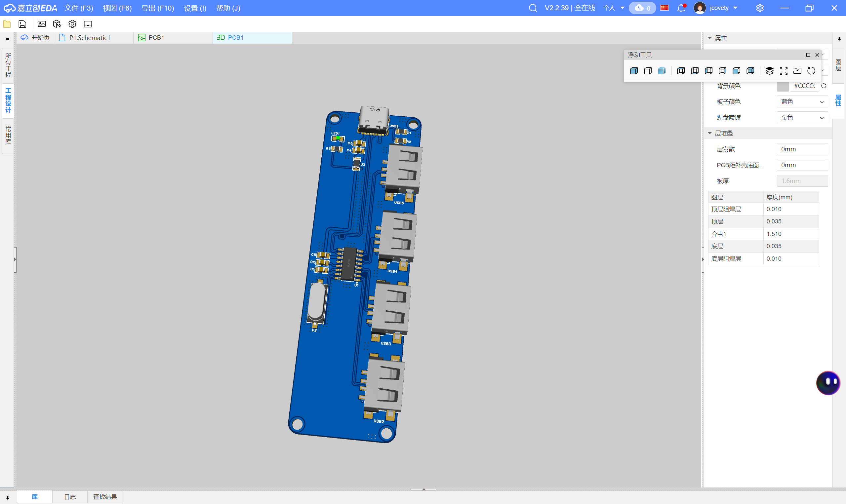Select wireframe outline cube render mode
Viewport: 846px width, 504px height.
648,71
